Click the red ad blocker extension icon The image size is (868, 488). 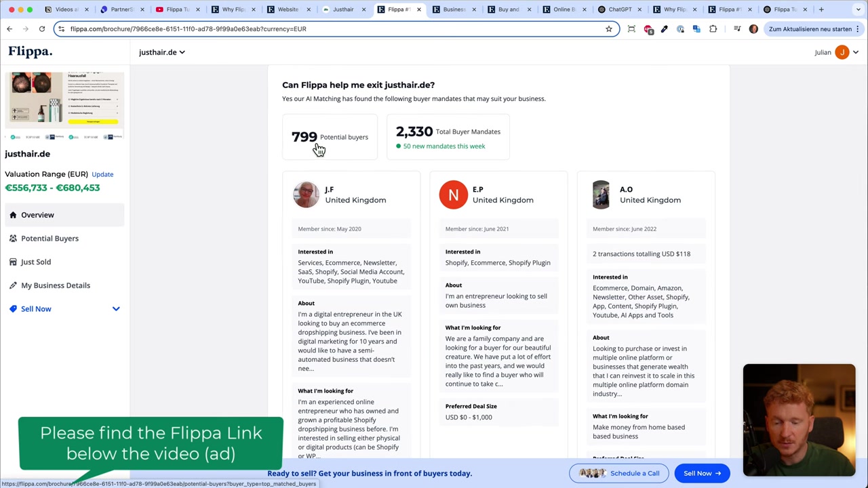(648, 29)
